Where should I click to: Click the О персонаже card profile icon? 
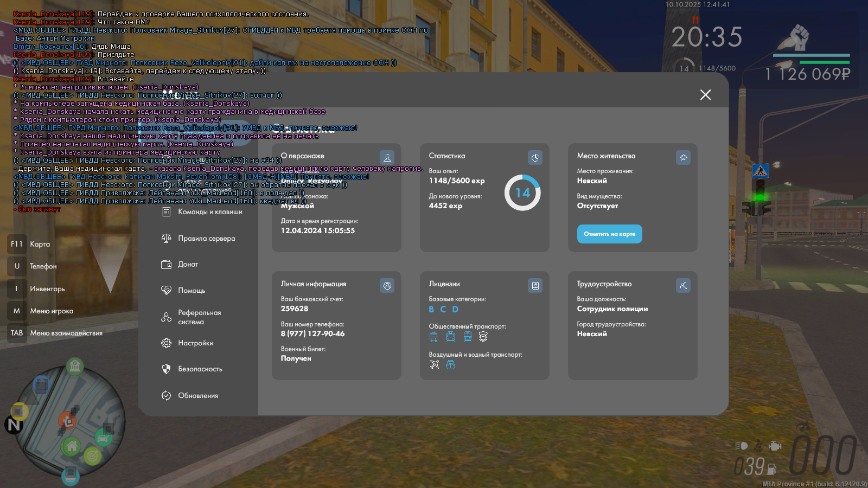coord(387,158)
